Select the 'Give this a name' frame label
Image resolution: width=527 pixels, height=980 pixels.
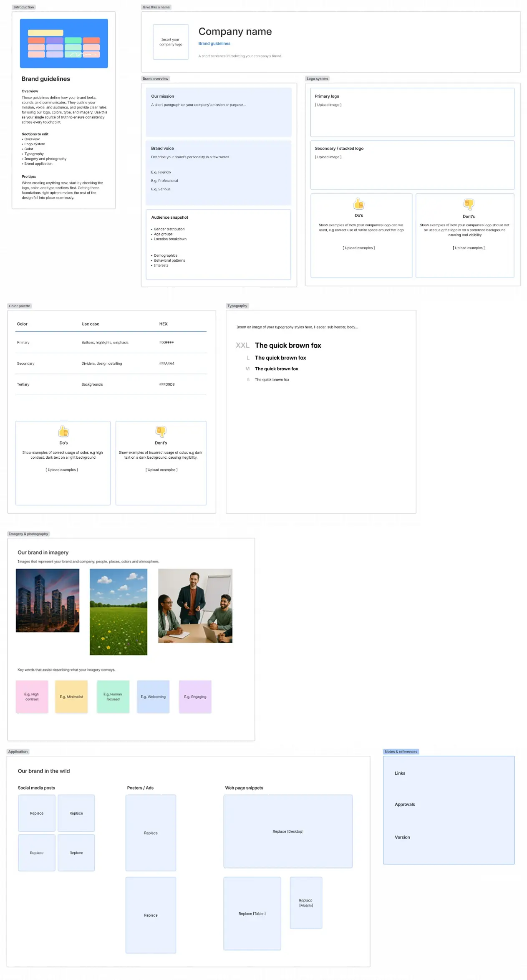(156, 7)
